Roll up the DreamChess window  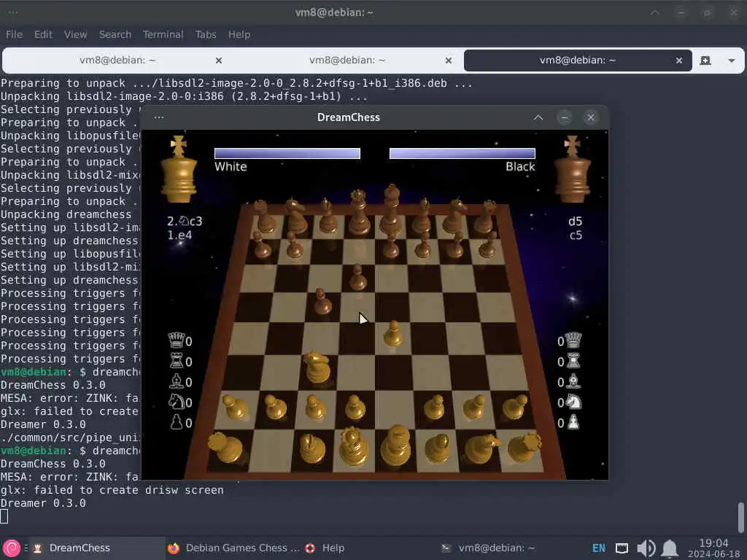click(x=538, y=117)
